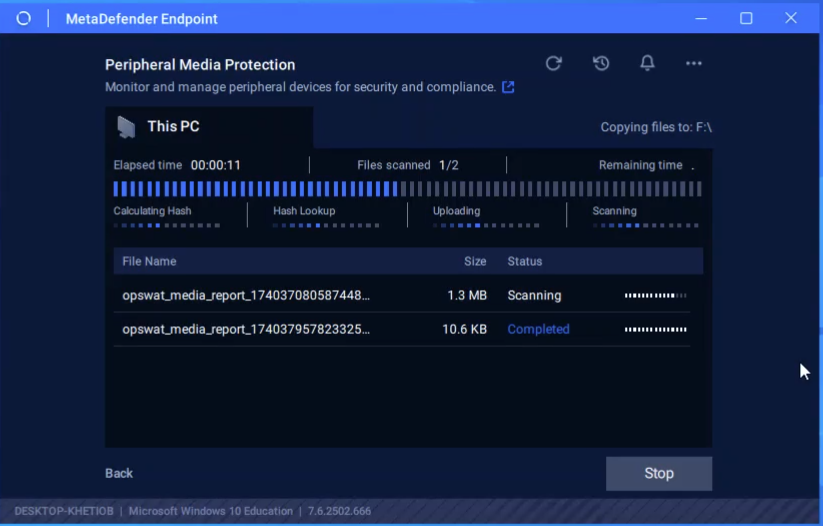
Task: Click Hash Lookup stage indicator
Action: (326, 216)
